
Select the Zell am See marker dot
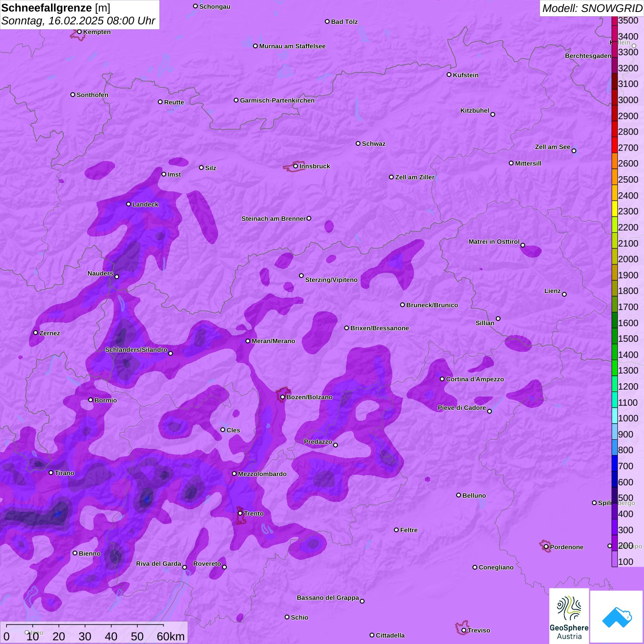pyautogui.click(x=574, y=151)
